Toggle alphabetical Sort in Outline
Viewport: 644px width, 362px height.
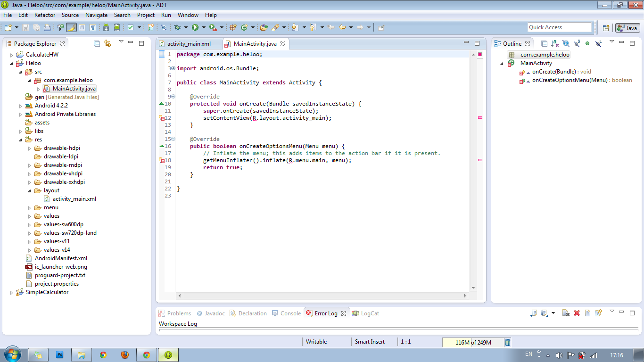555,43
